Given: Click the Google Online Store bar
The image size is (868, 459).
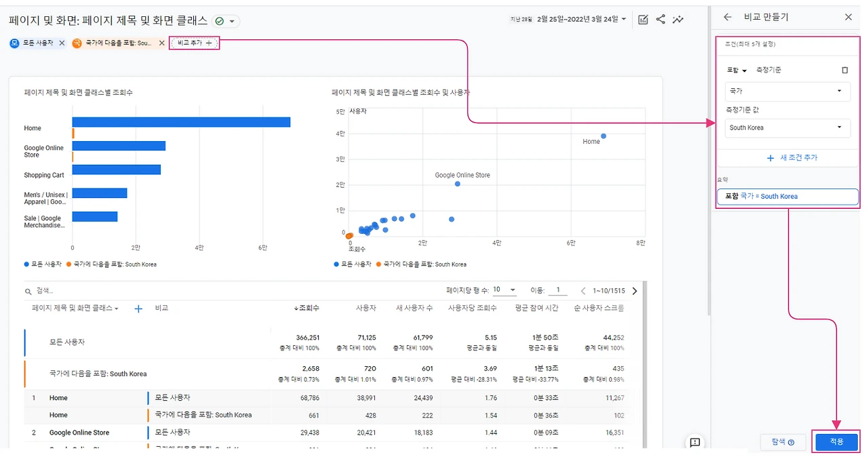Looking at the screenshot, I should (x=119, y=146).
